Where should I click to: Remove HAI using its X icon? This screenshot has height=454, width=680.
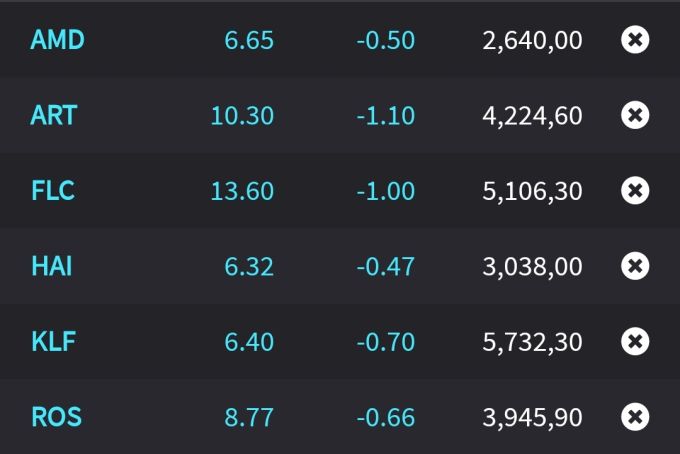635,266
